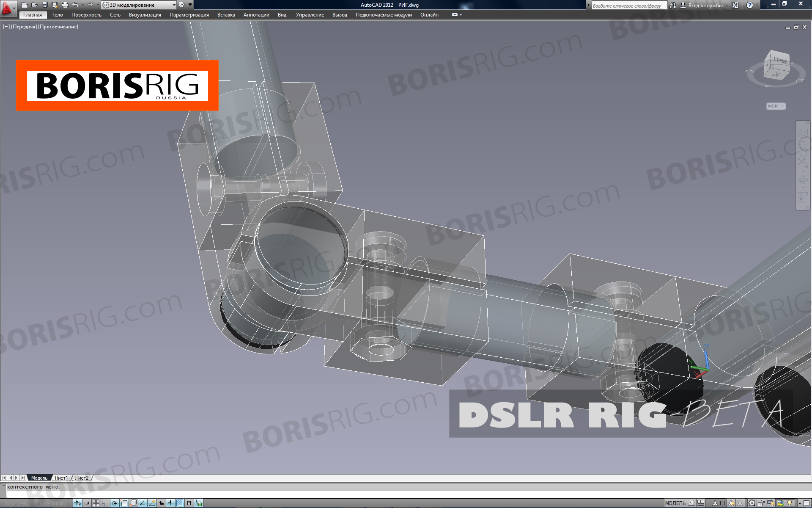Toggle Infer Constraints in status bar

coord(77,503)
